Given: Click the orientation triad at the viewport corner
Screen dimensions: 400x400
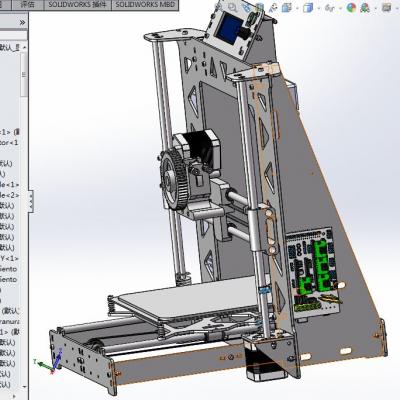Looking at the screenshot, I should click(48, 361).
